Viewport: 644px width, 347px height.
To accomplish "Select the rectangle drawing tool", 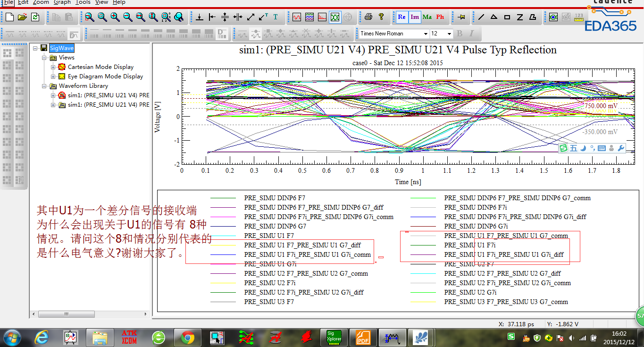I will tap(507, 17).
